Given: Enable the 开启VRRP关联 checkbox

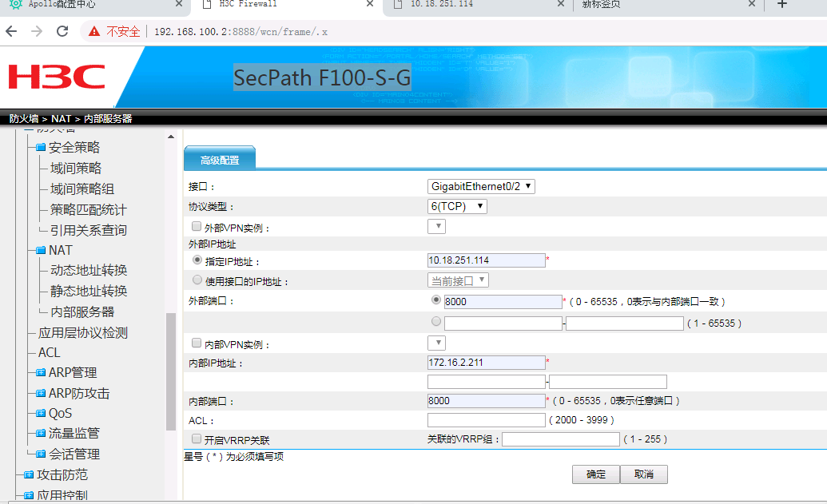Looking at the screenshot, I should (x=197, y=439).
